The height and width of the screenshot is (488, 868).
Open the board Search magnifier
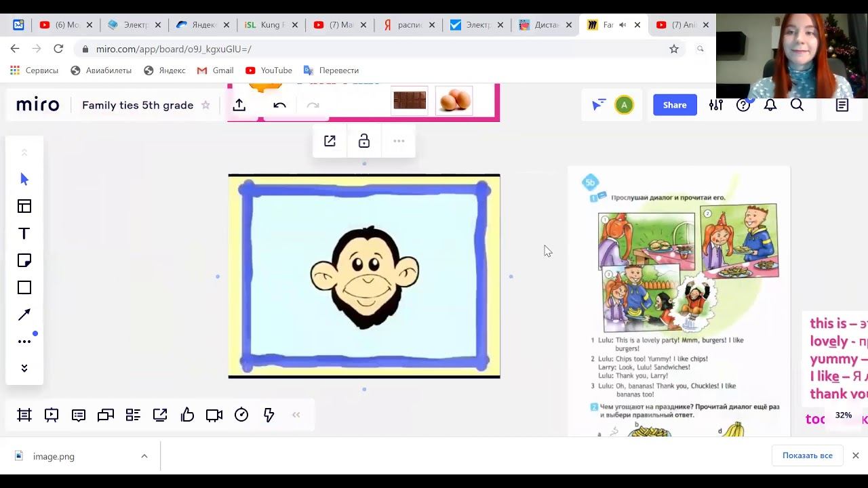tap(797, 105)
